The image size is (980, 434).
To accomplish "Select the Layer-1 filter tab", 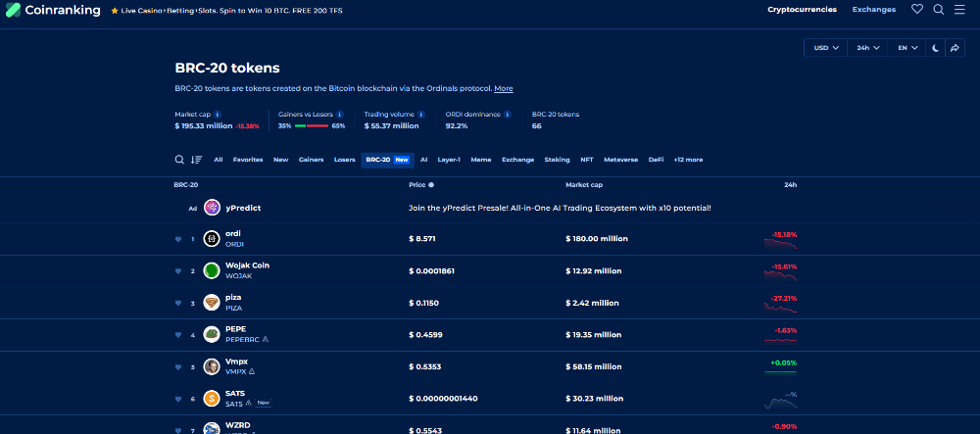I will [449, 160].
